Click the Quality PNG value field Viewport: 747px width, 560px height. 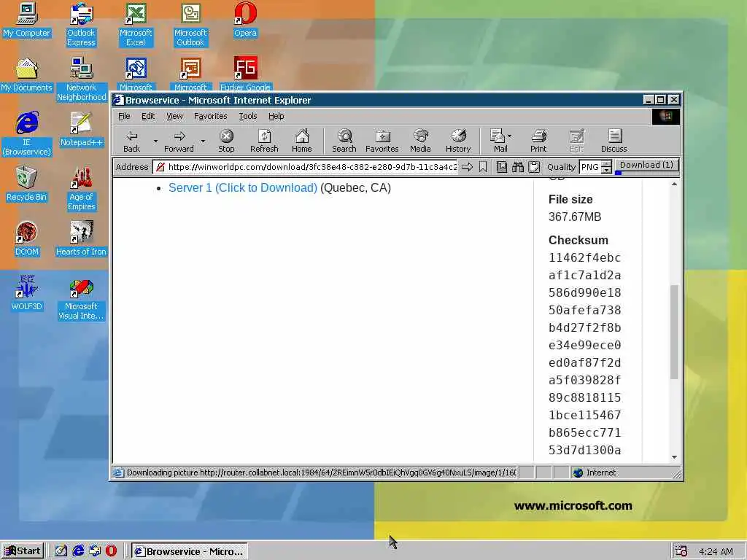[591, 167]
